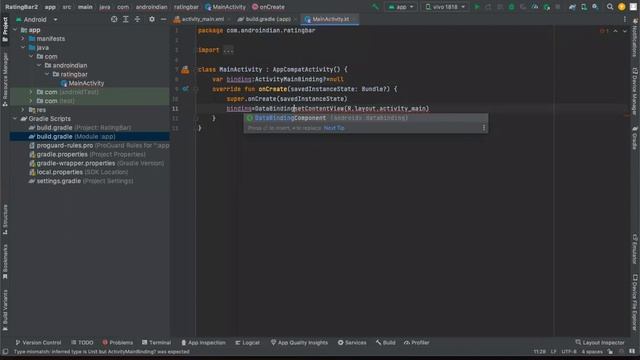This screenshot has width=640, height=360.
Task: Select settings.gradle file
Action: (x=81, y=181)
